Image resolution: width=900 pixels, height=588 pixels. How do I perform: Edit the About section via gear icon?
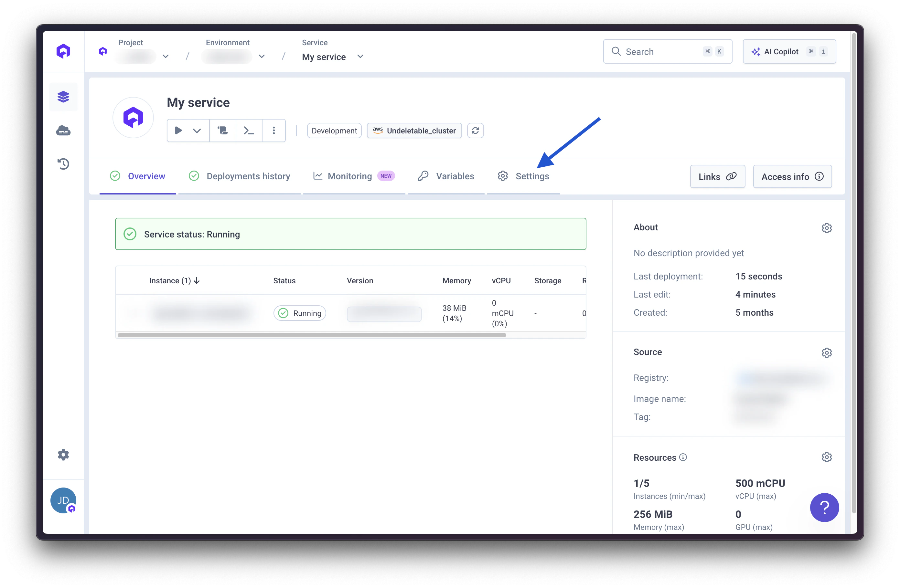click(x=826, y=228)
